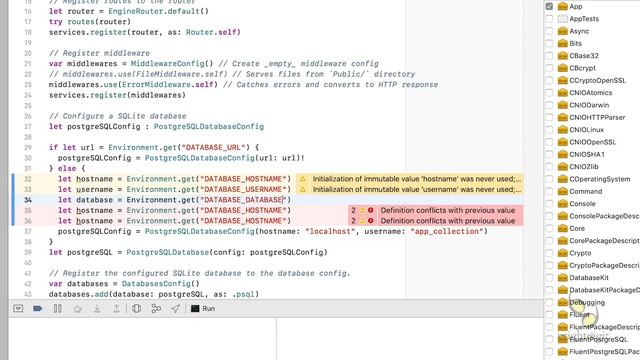This screenshot has height=360, width=640.
Task: Click PostgreSQLDatabase initializer on line 39
Action: [x=167, y=252]
